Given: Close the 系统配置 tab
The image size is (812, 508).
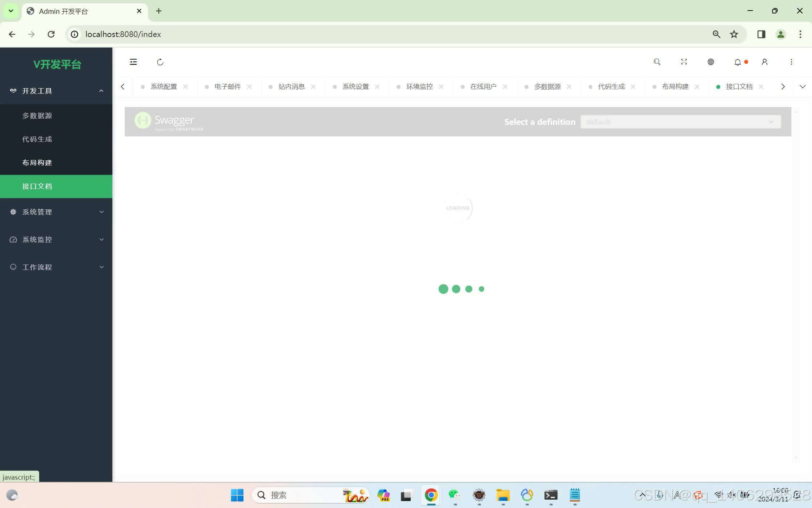Looking at the screenshot, I should tap(186, 87).
